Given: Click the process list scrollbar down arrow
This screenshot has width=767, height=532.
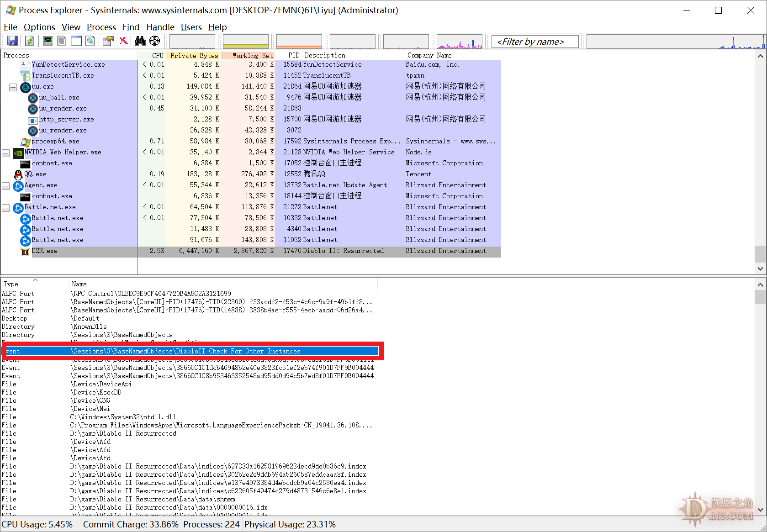Looking at the screenshot, I should click(x=760, y=269).
